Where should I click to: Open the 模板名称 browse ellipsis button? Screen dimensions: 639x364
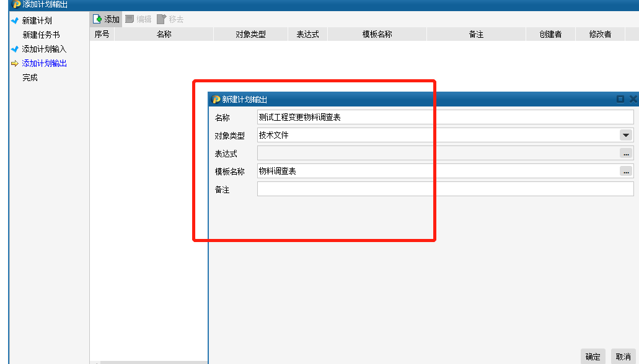coord(626,171)
